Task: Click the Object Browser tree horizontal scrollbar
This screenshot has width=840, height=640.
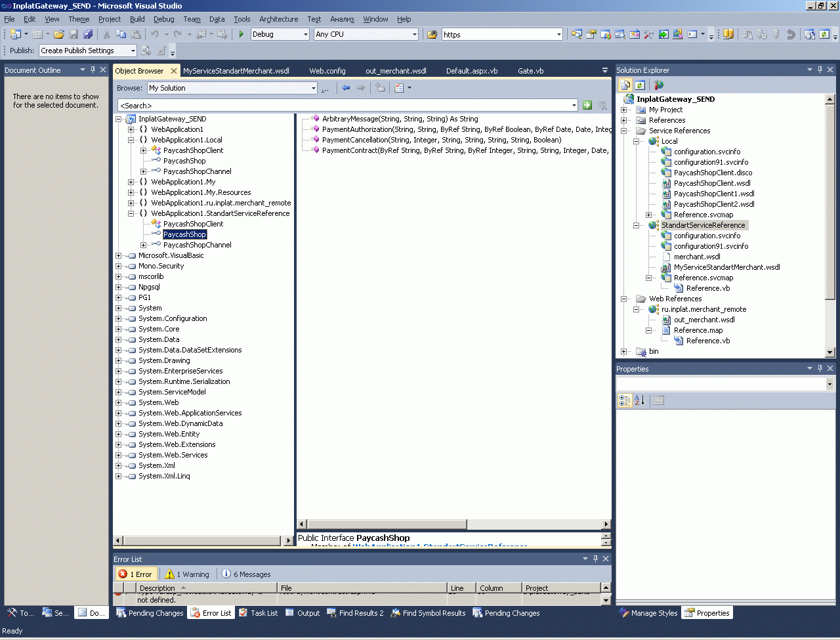Action: [x=204, y=540]
